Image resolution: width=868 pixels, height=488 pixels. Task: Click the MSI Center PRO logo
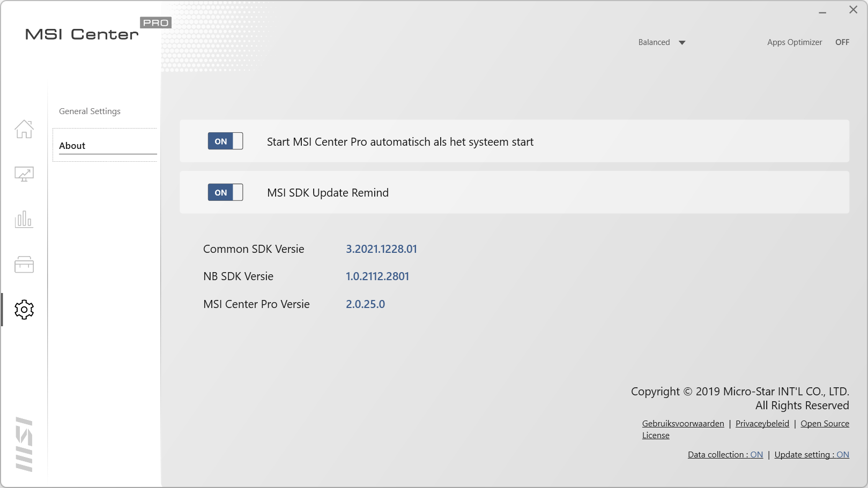[97, 32]
